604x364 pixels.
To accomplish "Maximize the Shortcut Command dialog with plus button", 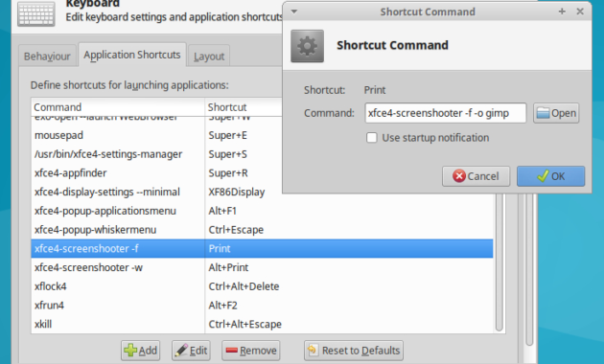I will pyautogui.click(x=562, y=11).
